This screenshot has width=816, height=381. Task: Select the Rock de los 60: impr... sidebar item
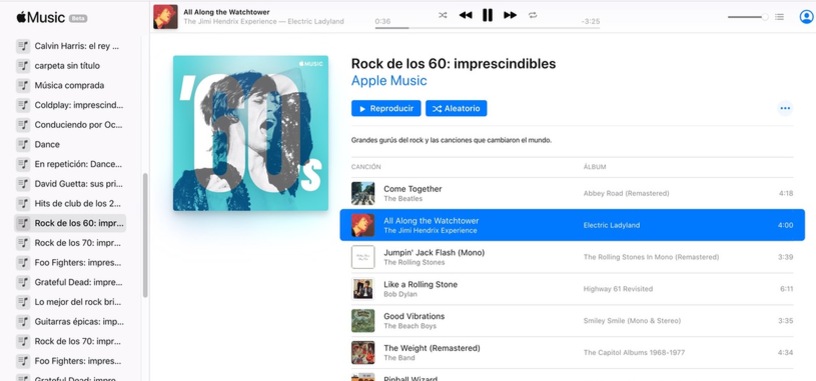click(70, 223)
